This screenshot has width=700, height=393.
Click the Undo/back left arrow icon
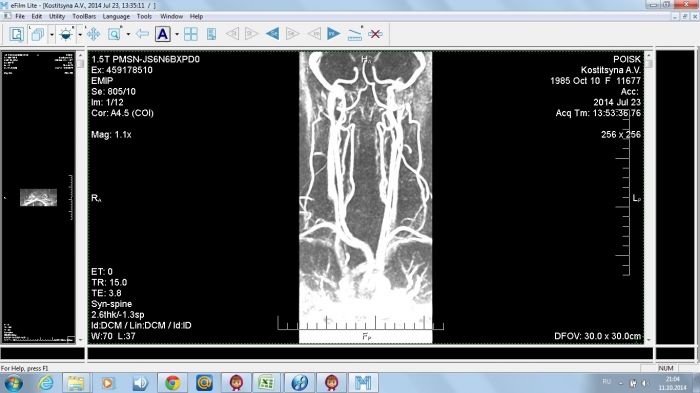142,34
